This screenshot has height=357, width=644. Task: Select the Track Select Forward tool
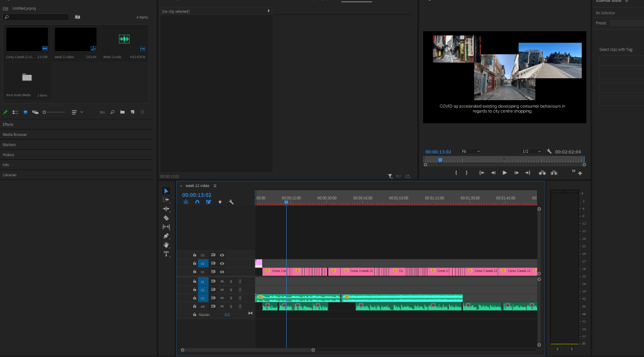pos(166,200)
